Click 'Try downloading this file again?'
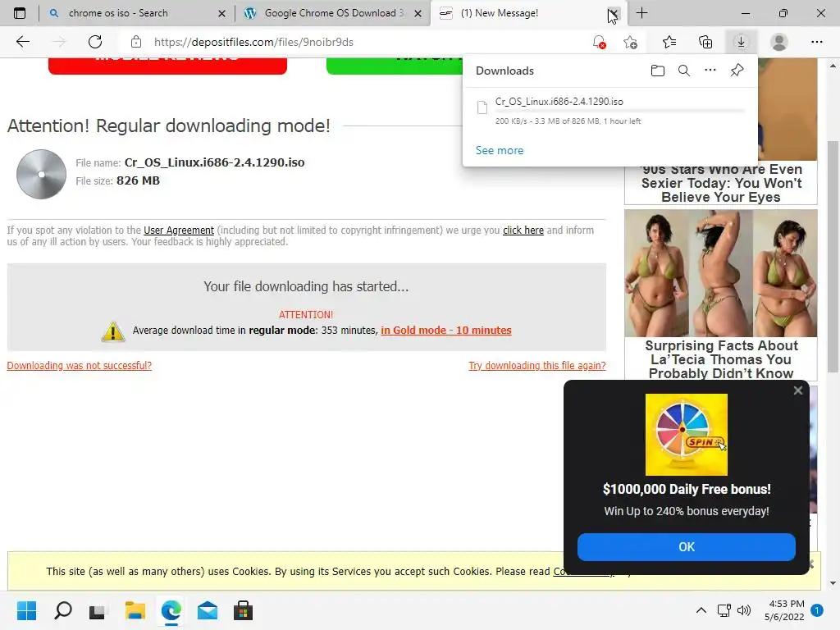840x630 pixels. pos(536,365)
